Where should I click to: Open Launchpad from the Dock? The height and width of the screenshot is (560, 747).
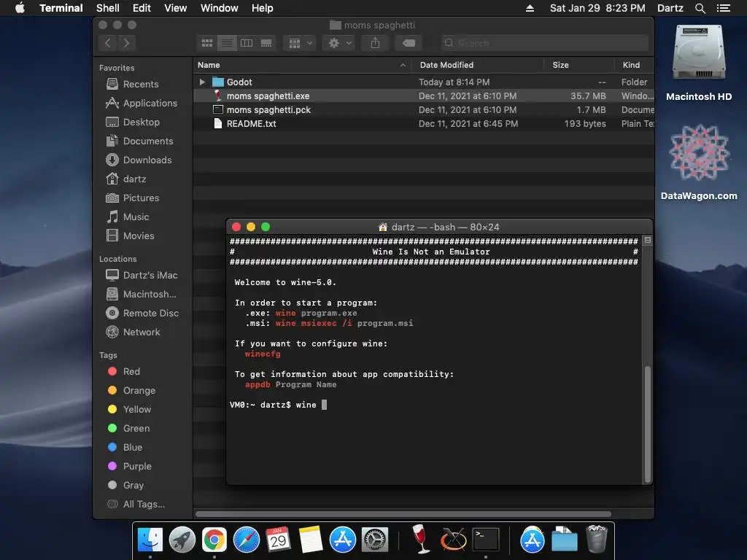coord(182,540)
